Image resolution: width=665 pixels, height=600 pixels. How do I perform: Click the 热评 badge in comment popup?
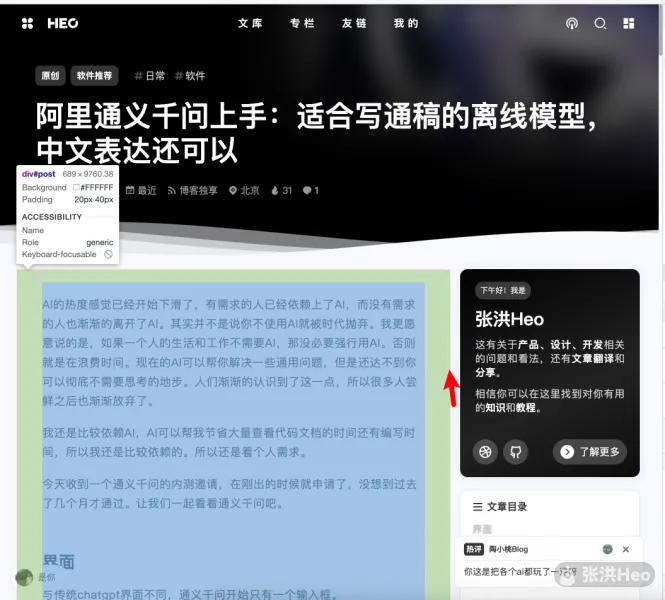click(474, 549)
